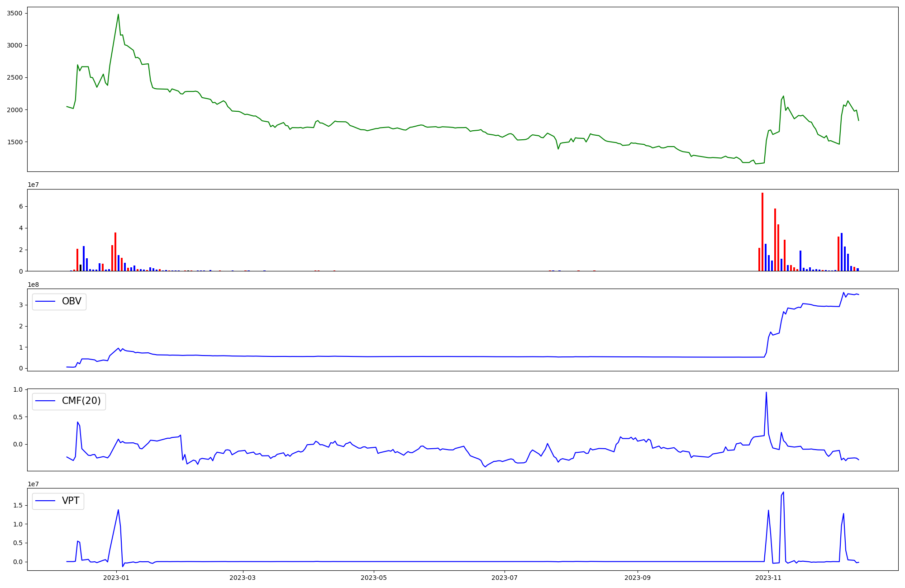
Task: Click the 1.0 tick on CMF axis
Action: [x=18, y=389]
